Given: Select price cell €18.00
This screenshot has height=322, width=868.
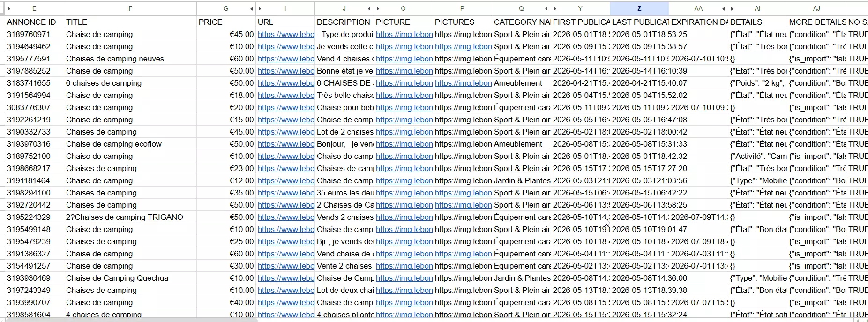Looking at the screenshot, I should [x=226, y=95].
